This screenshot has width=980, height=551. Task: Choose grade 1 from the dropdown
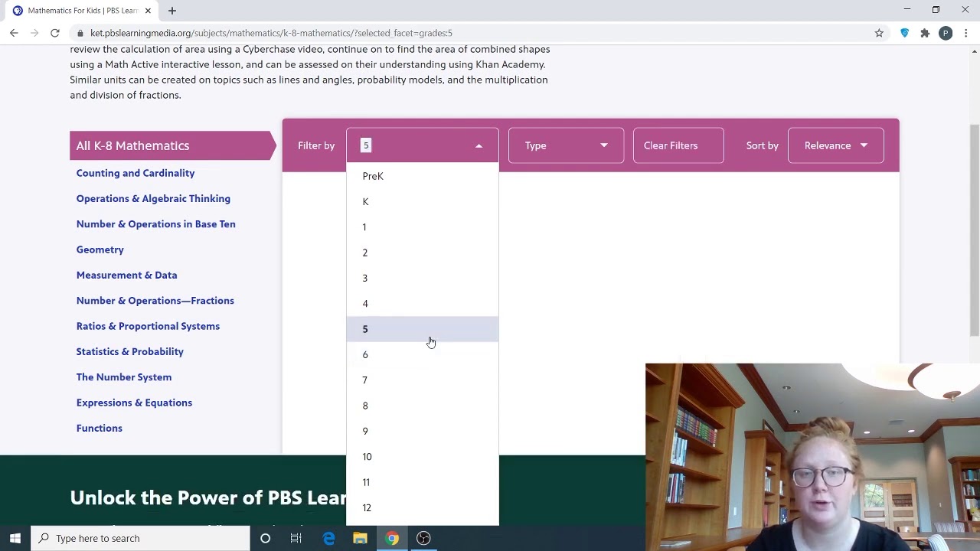(422, 227)
